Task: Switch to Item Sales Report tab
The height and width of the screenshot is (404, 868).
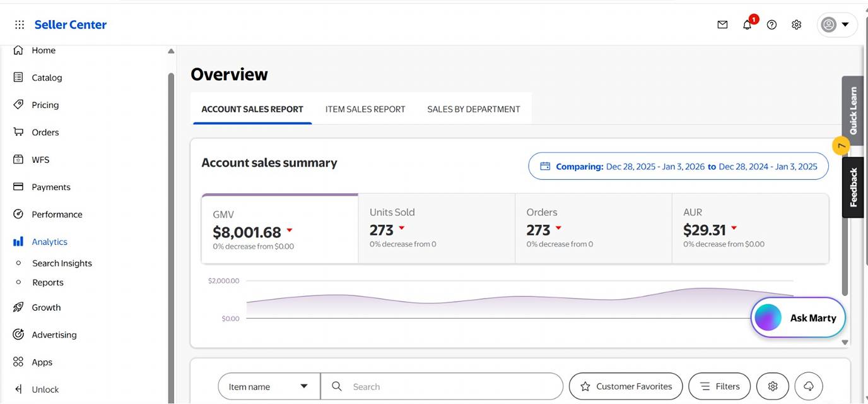Action: pyautogui.click(x=365, y=109)
